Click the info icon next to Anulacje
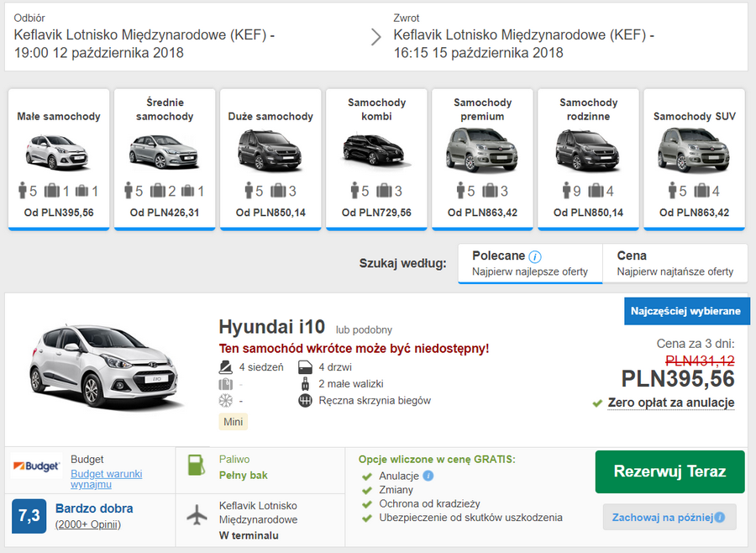 point(428,476)
